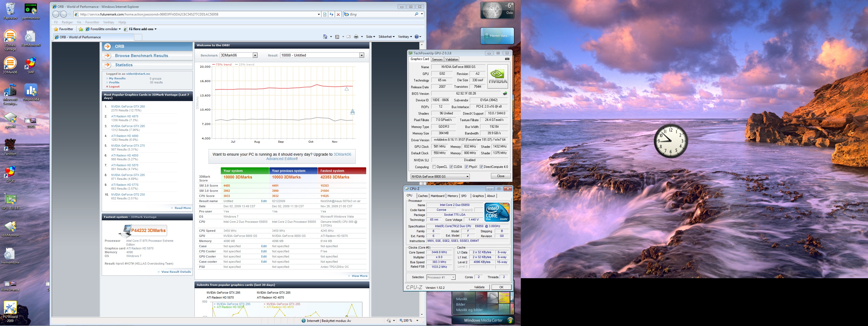Switch to the SPD tab in CPU-Z
The image size is (868, 326).
[x=464, y=196]
